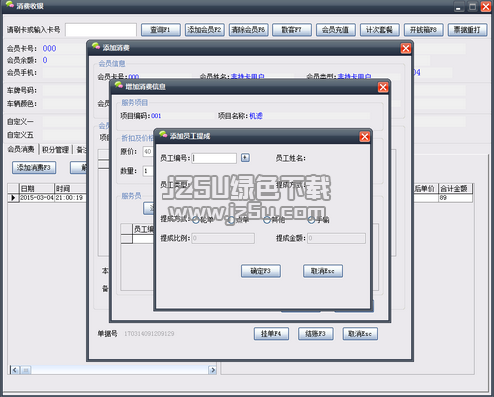Image resolution: width=494 pixels, height=397 pixels.
Task: Click the scroll left arrow of bottom scrollbar
Action: (15, 370)
